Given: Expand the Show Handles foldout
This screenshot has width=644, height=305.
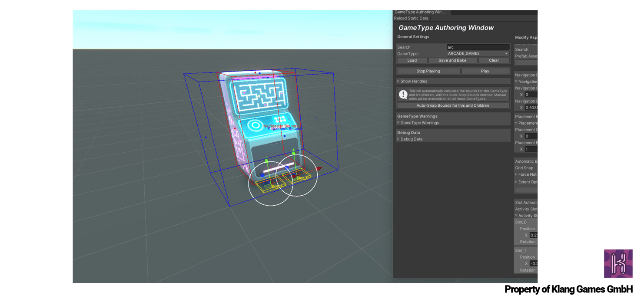Looking at the screenshot, I should click(398, 81).
